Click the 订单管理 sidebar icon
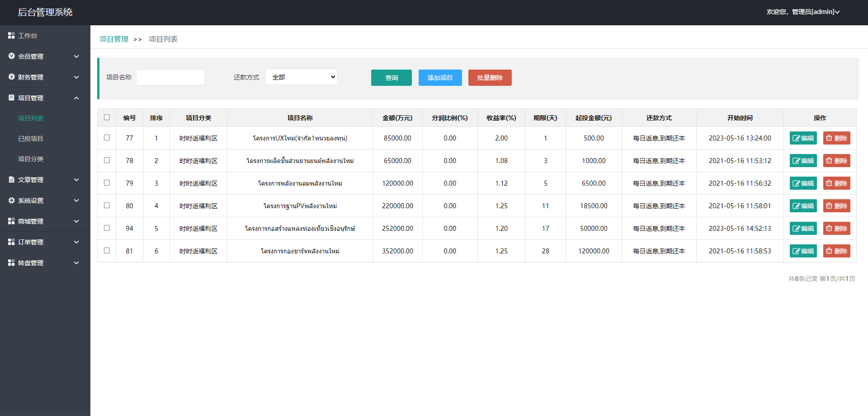The height and width of the screenshot is (416, 868). pos(11,242)
